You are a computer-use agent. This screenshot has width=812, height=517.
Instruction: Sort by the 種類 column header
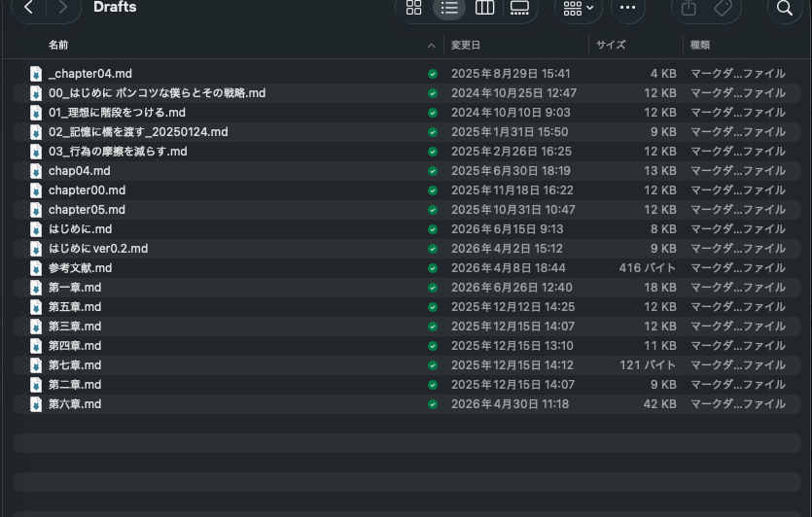(699, 45)
